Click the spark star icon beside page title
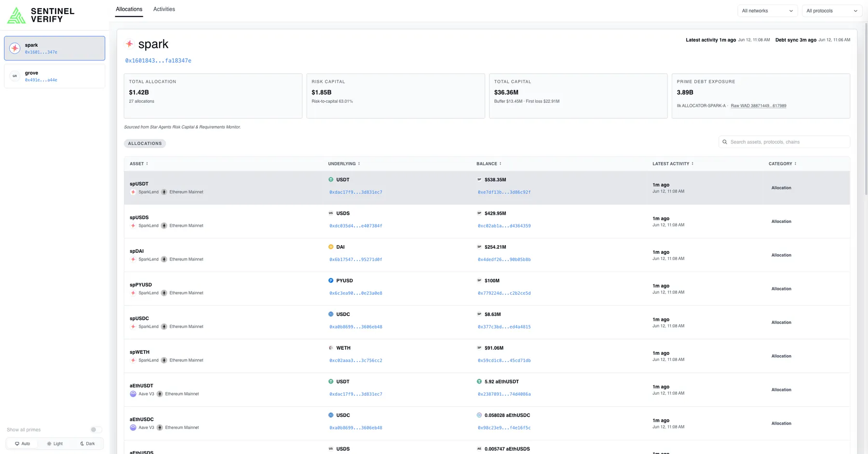868x454 pixels. 130,44
